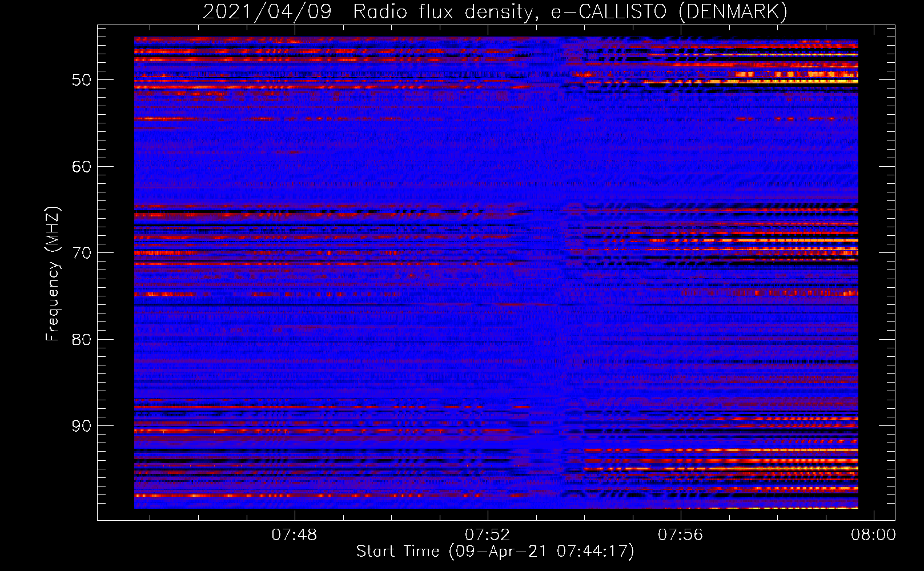
Task: Click the 07:52 time tick label
Action: pos(487,535)
